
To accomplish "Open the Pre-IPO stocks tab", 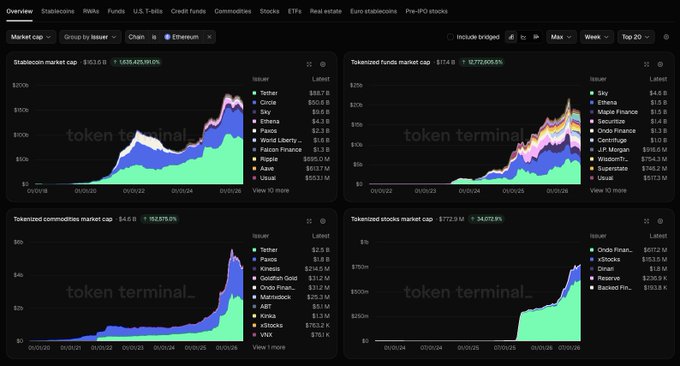I will pyautogui.click(x=426, y=11).
